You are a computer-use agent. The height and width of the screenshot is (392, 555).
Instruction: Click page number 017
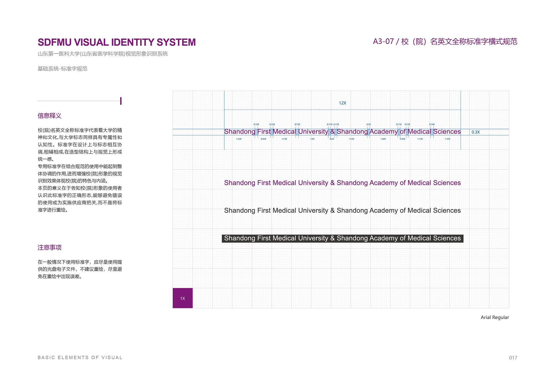[513, 358]
